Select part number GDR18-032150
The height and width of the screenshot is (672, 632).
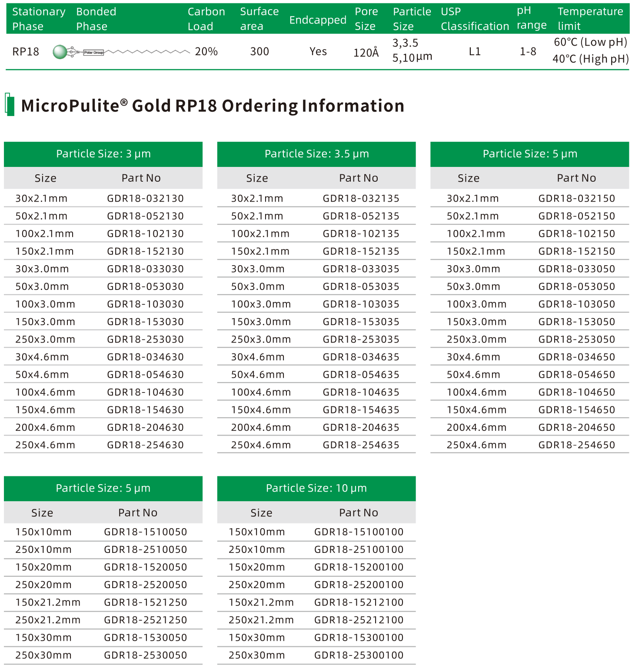(x=576, y=198)
